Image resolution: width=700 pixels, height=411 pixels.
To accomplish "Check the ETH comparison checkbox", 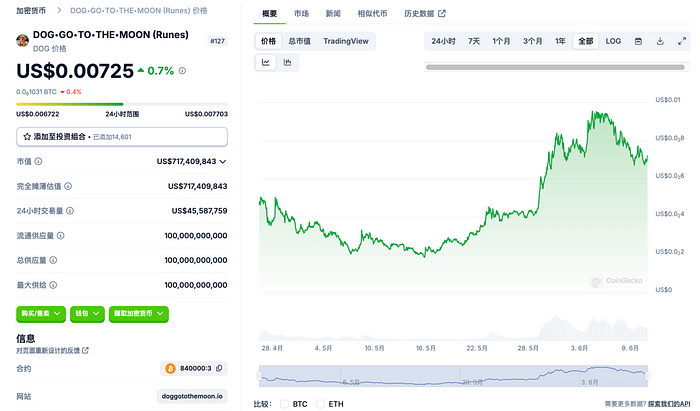I will coord(320,404).
